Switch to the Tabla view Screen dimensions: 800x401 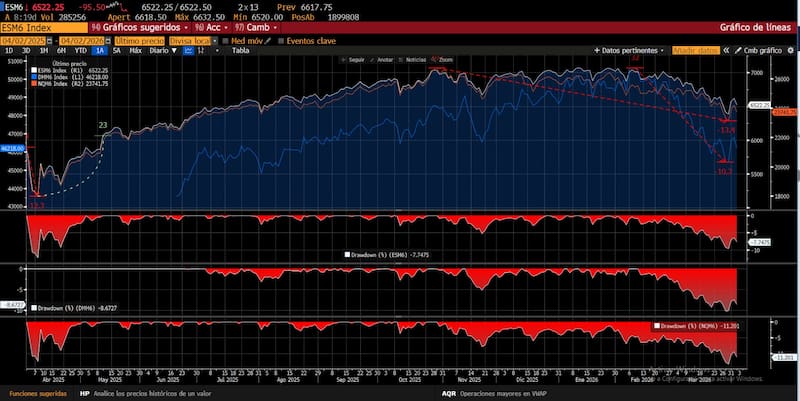(241, 49)
